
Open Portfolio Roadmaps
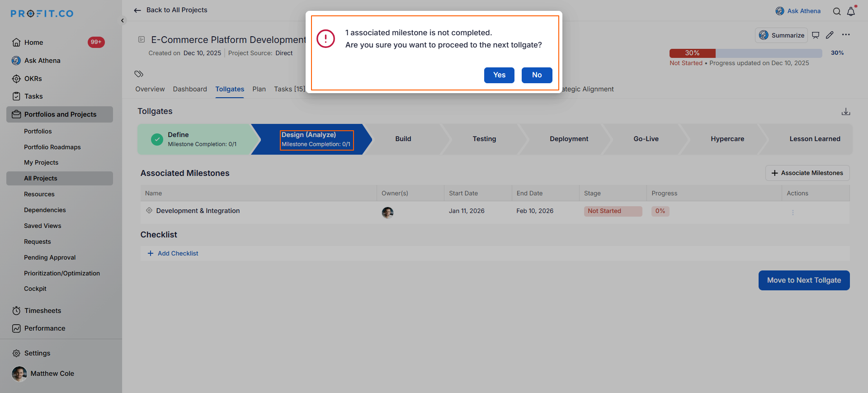[52, 147]
